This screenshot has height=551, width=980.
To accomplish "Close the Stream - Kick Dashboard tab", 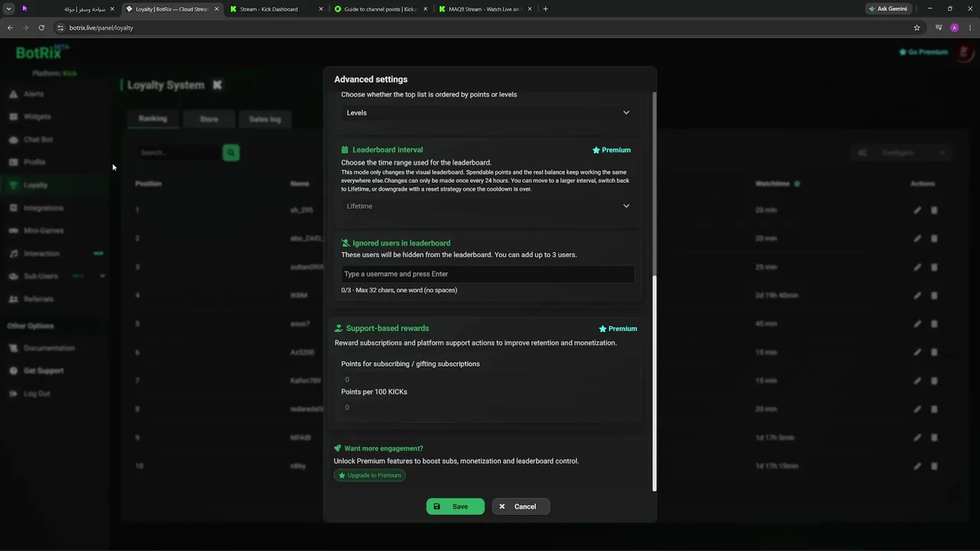I will pyautogui.click(x=319, y=9).
